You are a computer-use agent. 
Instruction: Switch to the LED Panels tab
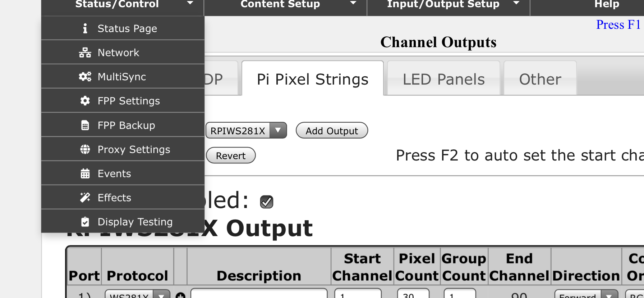(443, 79)
